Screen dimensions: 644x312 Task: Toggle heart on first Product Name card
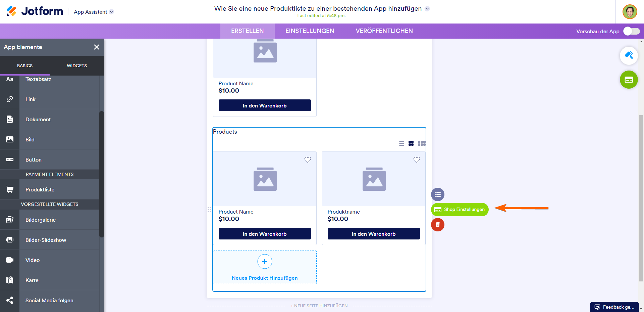point(308,160)
